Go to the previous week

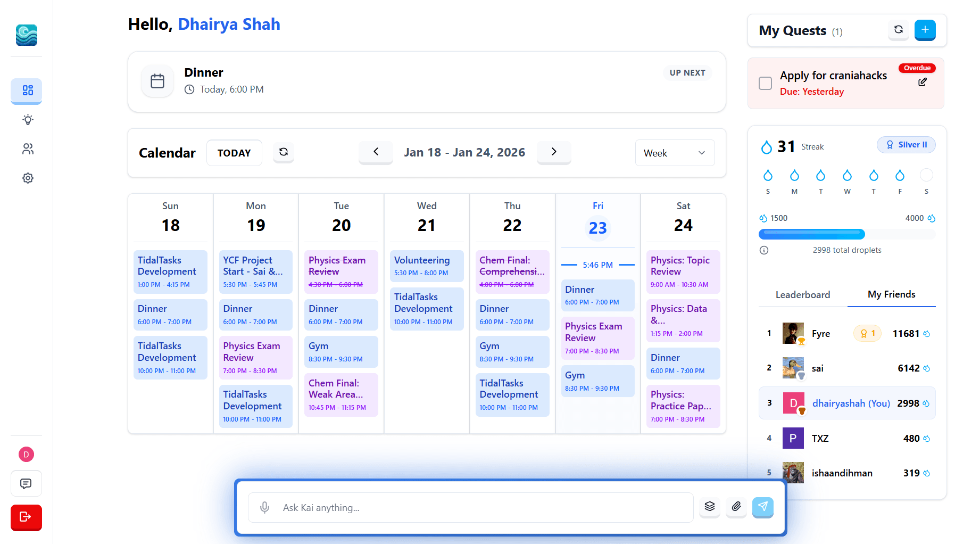(x=376, y=152)
